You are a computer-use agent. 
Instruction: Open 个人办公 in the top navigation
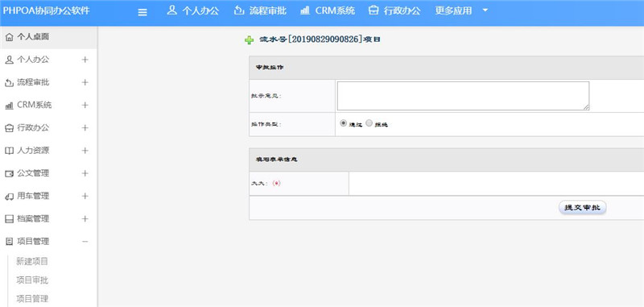[x=200, y=10]
